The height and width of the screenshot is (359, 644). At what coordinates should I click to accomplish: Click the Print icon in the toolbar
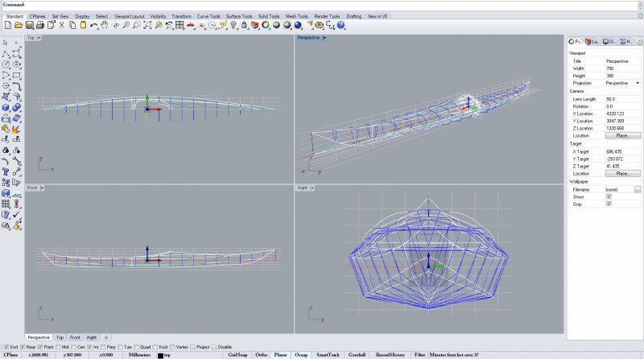(40, 26)
